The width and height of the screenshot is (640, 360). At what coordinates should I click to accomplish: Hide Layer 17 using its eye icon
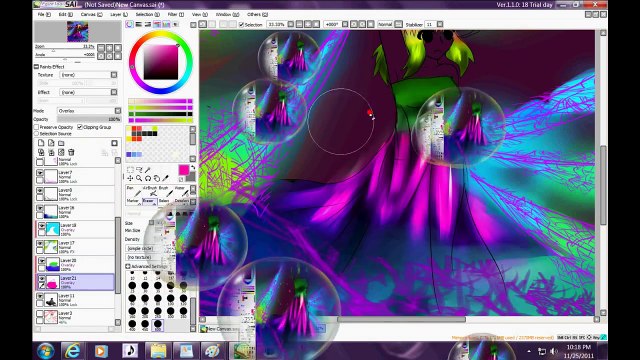pyautogui.click(x=40, y=243)
